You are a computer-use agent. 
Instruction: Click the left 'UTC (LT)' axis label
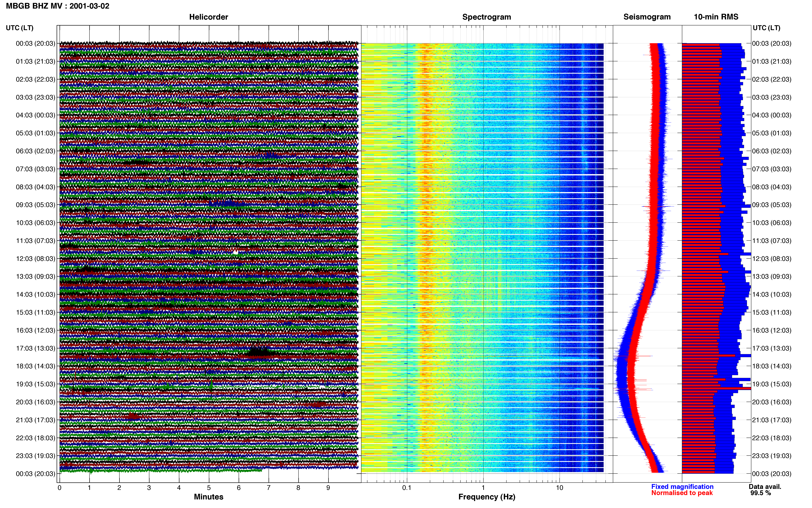point(19,28)
